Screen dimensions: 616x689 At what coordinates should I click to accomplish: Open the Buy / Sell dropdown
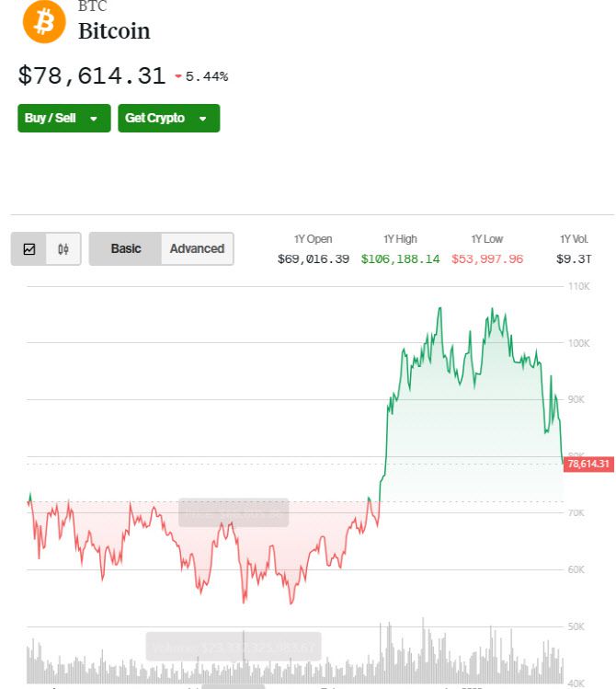tap(63, 118)
